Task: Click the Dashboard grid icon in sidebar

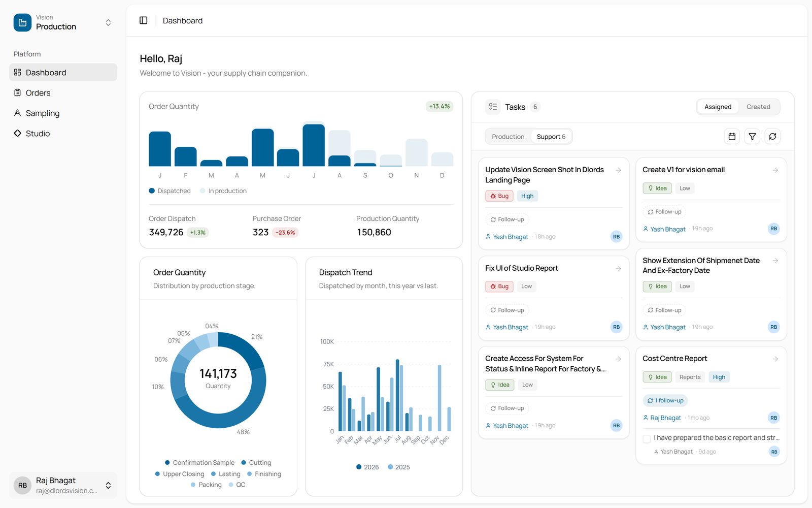Action: 17,72
